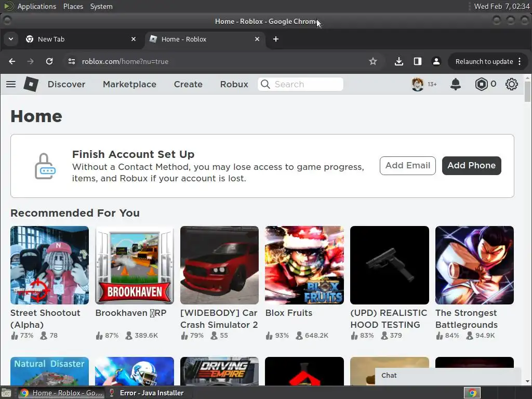Reload the Roblox page
532x399 pixels.
(x=49, y=61)
